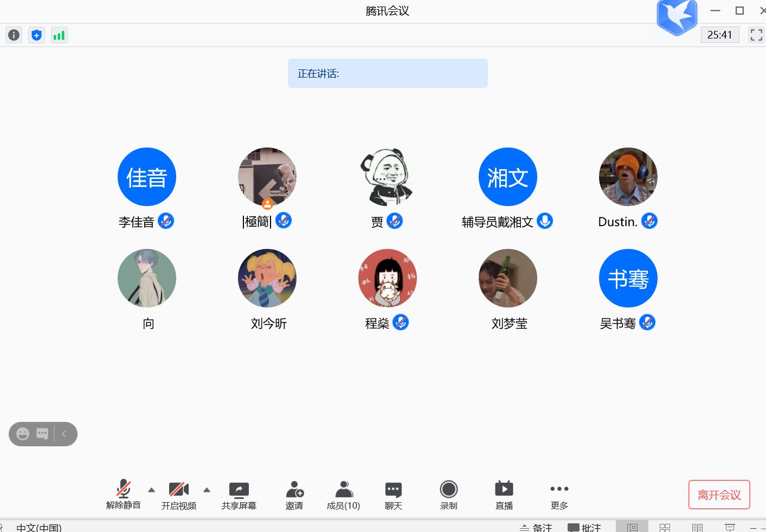Check the green network signal icon

point(59,35)
